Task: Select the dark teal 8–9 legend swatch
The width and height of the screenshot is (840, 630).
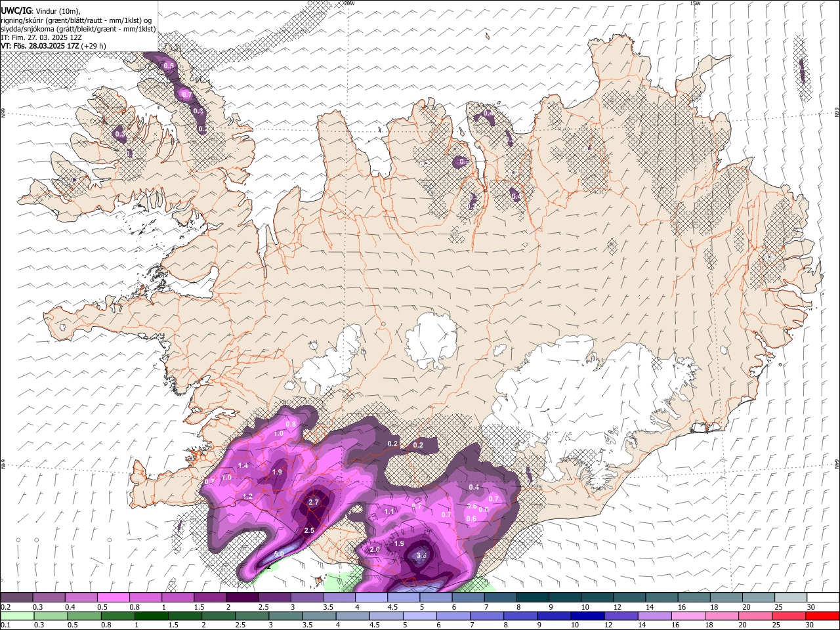Action: point(533,597)
